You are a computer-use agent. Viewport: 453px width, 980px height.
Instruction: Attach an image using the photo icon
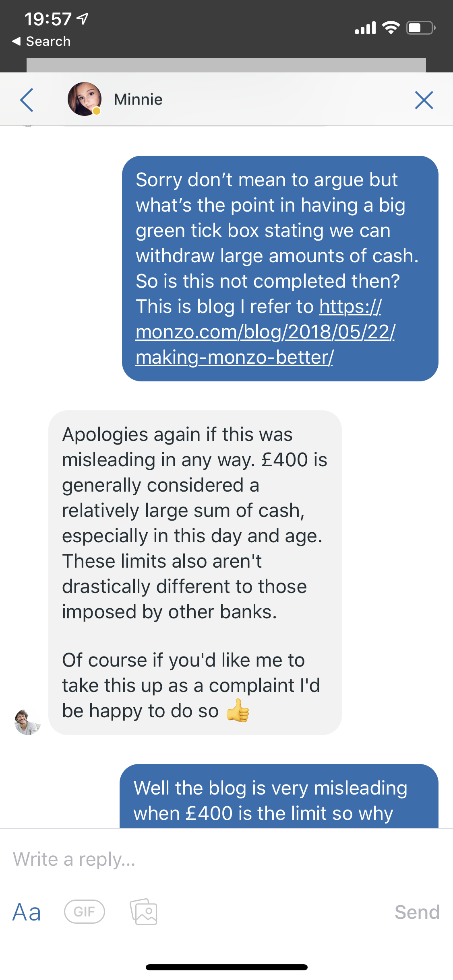pos(143,912)
